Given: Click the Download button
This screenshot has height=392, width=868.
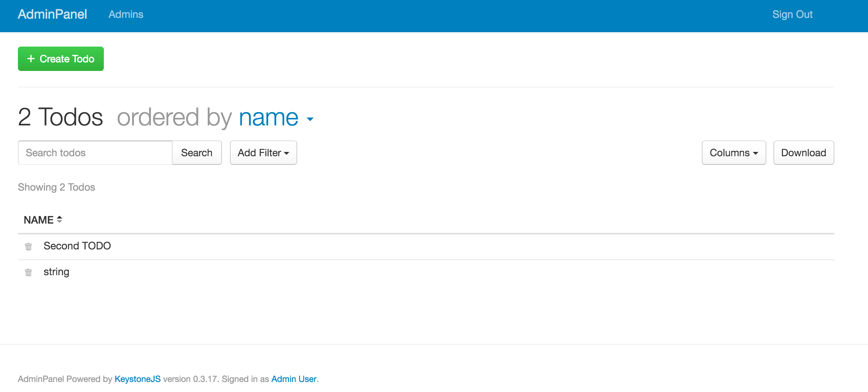Looking at the screenshot, I should pyautogui.click(x=804, y=152).
